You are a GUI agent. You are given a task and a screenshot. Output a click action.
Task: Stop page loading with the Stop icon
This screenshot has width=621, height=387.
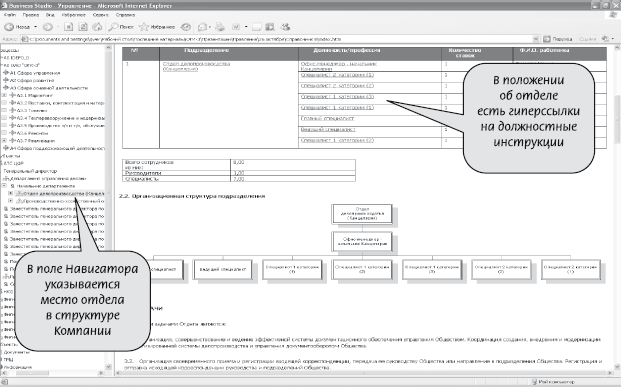pos(69,27)
